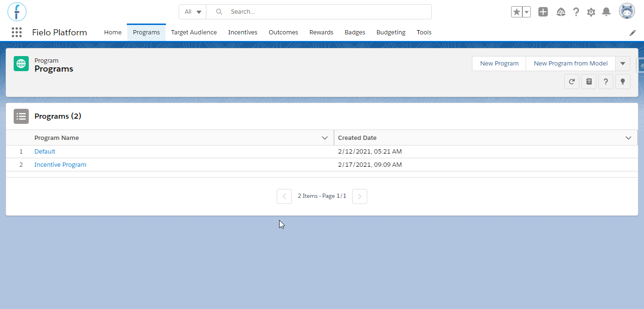Open the Target Audience tab
Screen dimensions: 644x309
point(194,33)
